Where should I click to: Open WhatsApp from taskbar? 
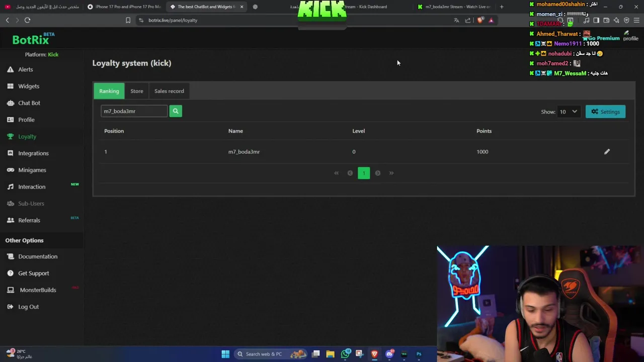345,354
